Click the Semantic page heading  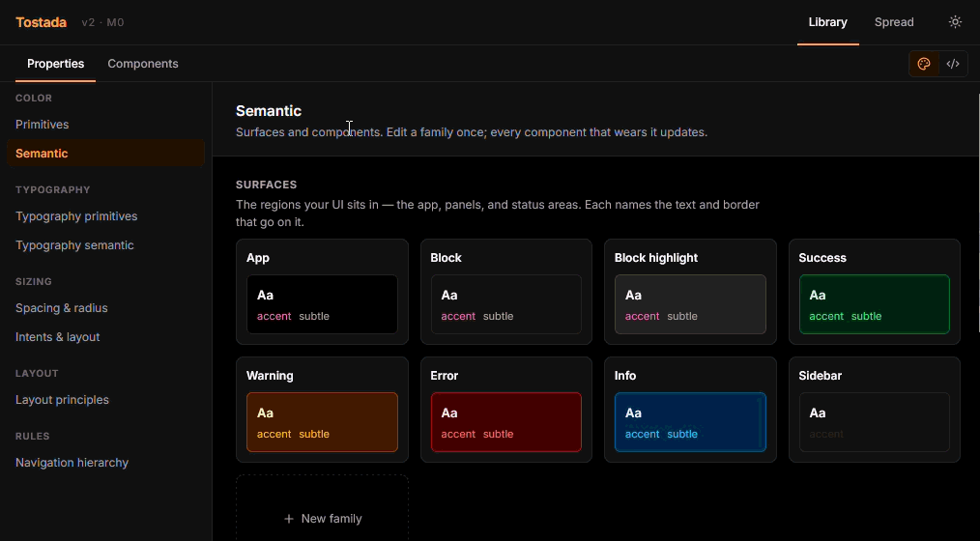pyautogui.click(x=268, y=110)
